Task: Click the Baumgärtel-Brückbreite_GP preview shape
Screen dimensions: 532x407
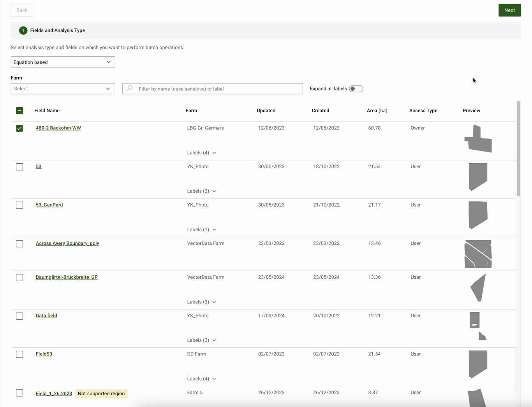Action: pyautogui.click(x=479, y=288)
